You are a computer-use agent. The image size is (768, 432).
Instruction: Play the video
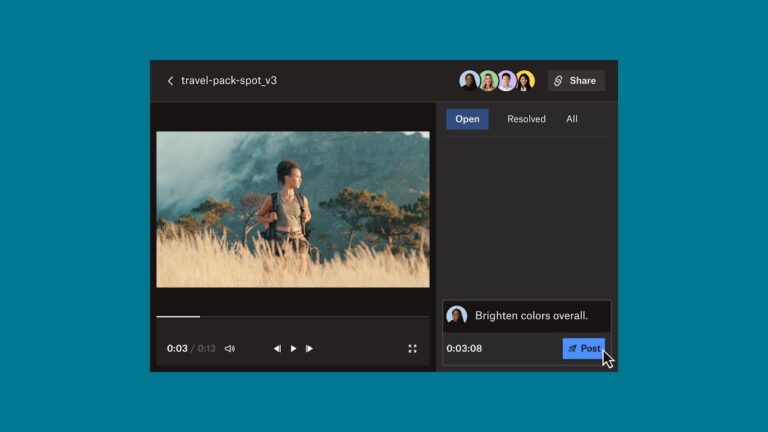(293, 349)
